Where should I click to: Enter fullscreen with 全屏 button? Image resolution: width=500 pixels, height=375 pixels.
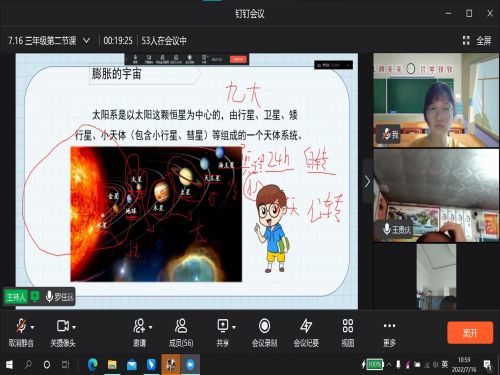pos(477,41)
